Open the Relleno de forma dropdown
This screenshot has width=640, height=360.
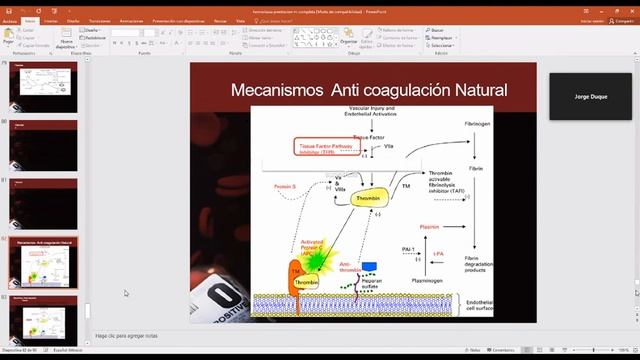(396, 30)
